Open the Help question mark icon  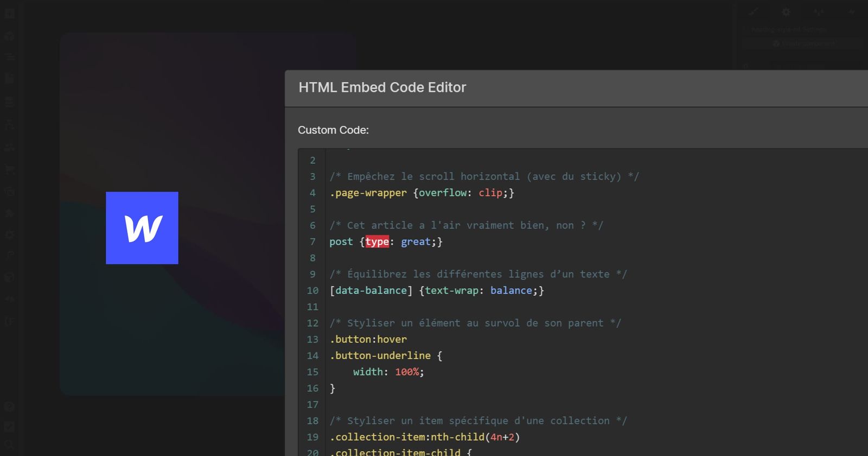(x=9, y=407)
